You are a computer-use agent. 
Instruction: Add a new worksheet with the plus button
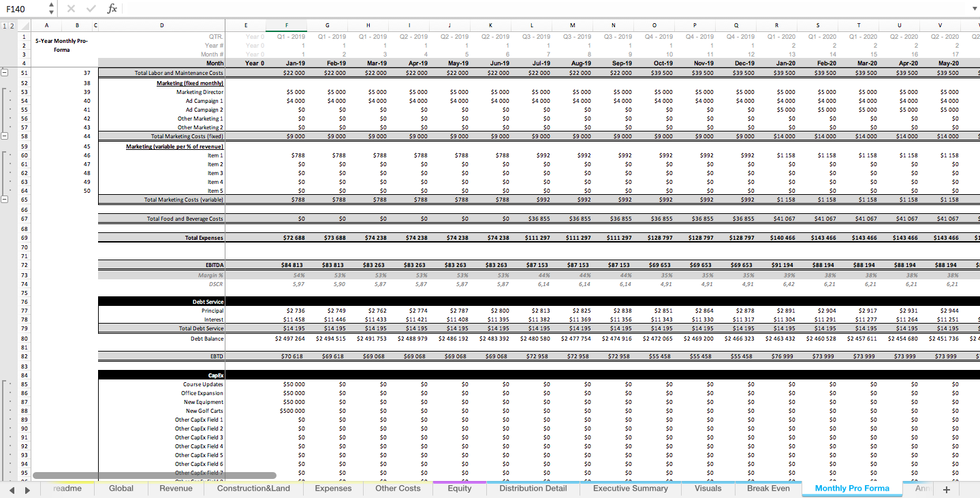coord(946,488)
